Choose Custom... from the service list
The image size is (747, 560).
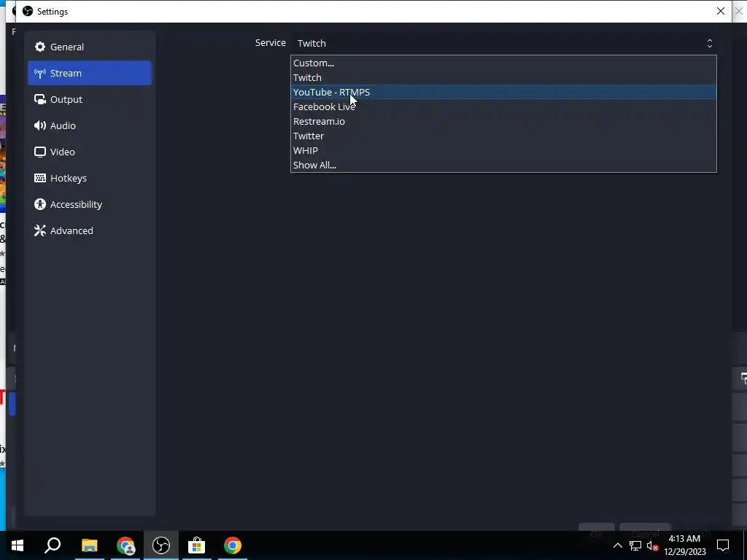coord(503,63)
